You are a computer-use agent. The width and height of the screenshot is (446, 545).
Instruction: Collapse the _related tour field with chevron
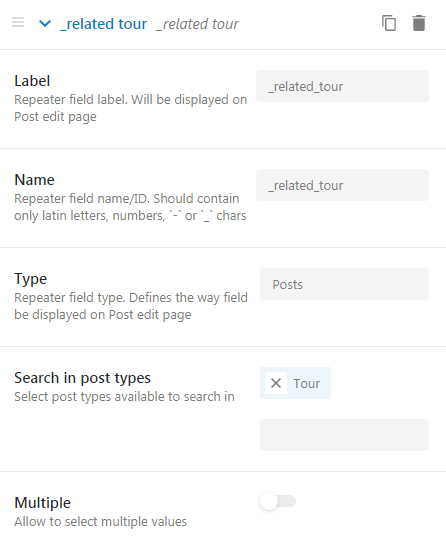pos(45,24)
